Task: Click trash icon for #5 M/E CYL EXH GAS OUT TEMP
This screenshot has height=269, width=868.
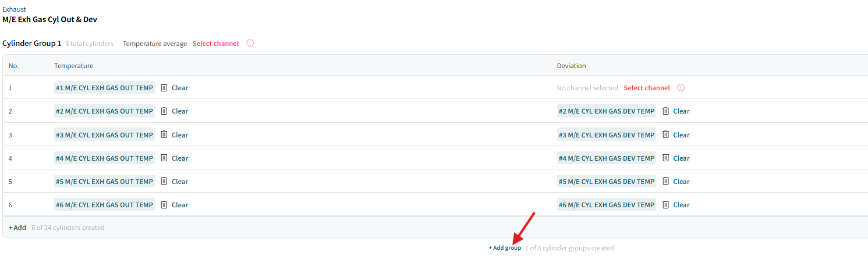Action: click(x=164, y=181)
